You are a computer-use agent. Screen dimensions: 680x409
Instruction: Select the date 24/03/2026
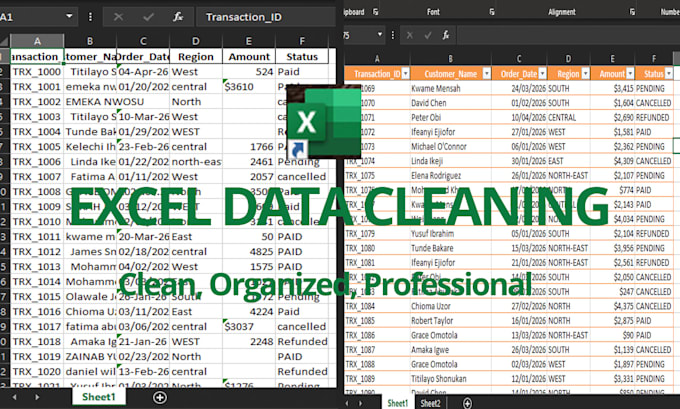[519, 88]
